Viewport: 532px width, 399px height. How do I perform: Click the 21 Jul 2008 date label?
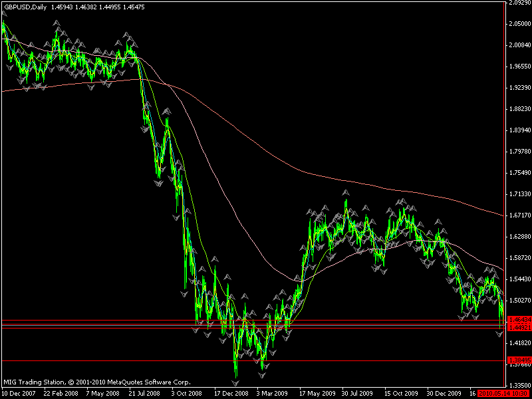(144, 393)
